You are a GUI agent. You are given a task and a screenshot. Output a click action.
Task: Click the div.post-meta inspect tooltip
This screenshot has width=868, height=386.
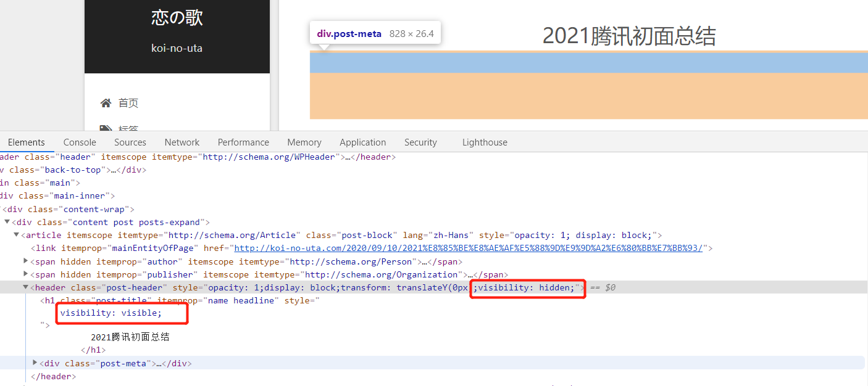click(x=375, y=34)
